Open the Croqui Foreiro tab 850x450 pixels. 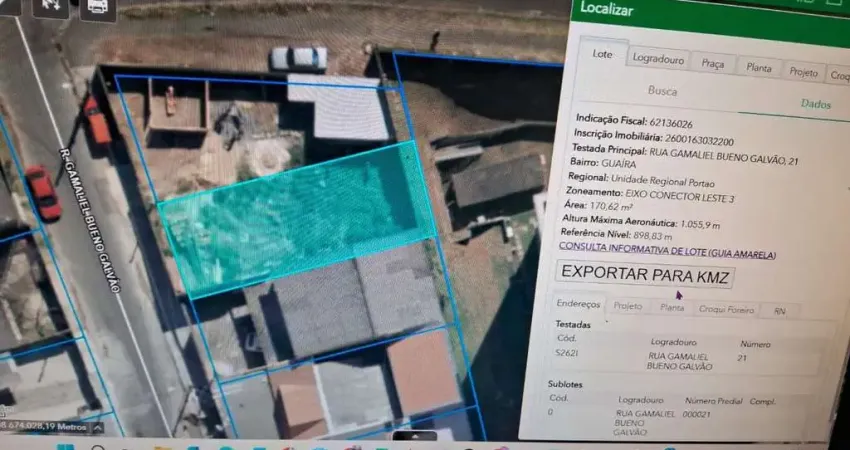pyautogui.click(x=726, y=310)
